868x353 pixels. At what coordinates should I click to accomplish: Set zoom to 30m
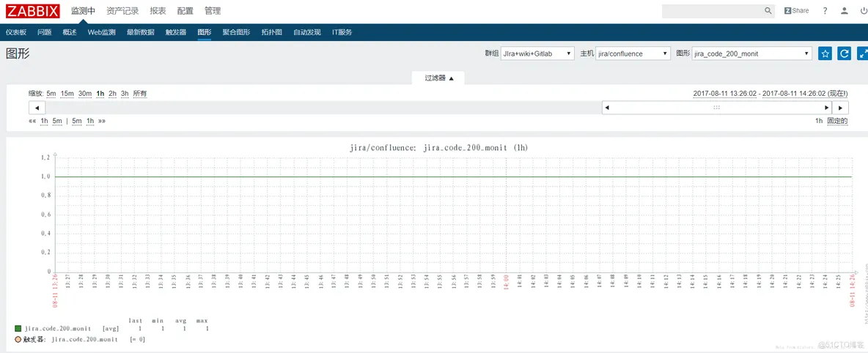[x=85, y=94]
